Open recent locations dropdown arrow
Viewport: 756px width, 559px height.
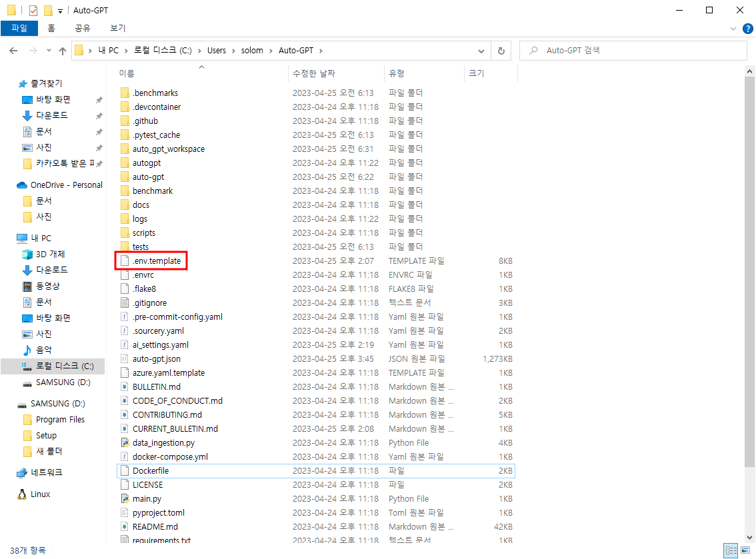pos(49,51)
